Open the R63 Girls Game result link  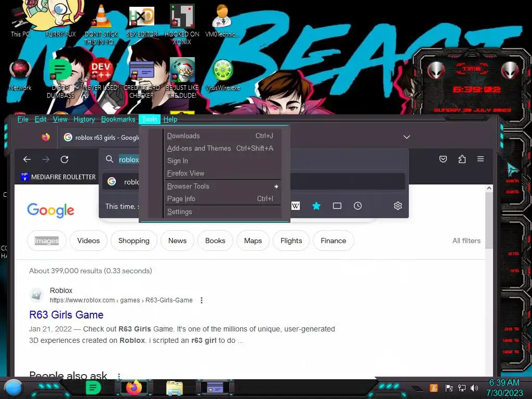[66, 314]
